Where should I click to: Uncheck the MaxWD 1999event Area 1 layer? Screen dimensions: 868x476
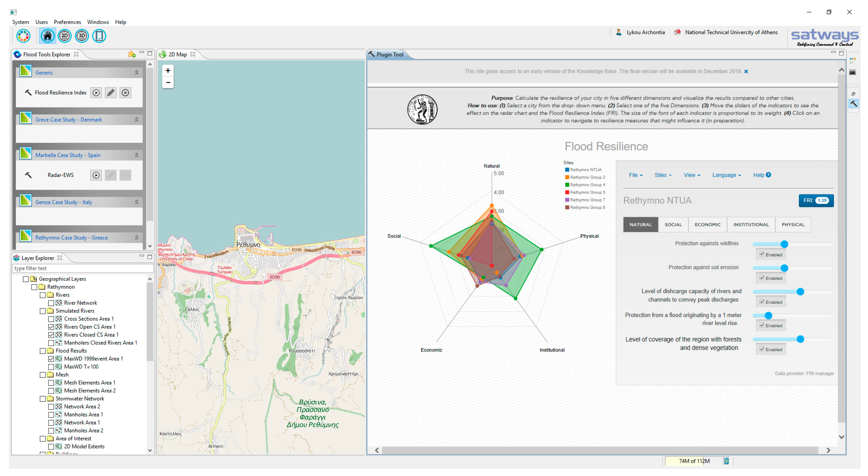pyautogui.click(x=51, y=359)
